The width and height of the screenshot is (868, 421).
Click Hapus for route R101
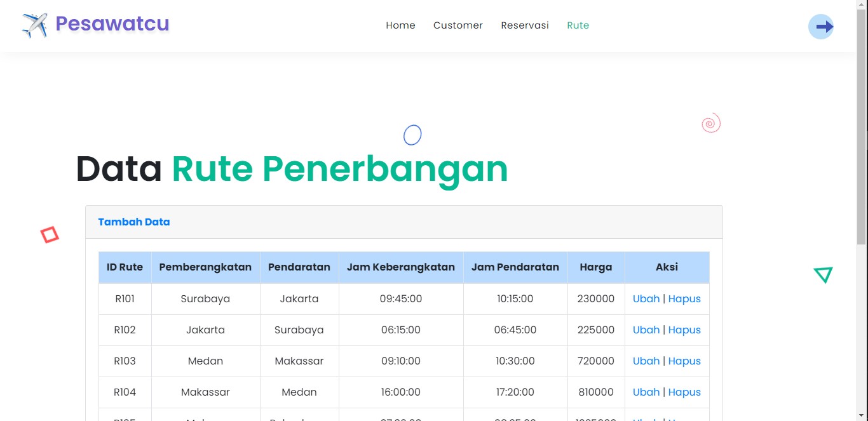click(684, 299)
